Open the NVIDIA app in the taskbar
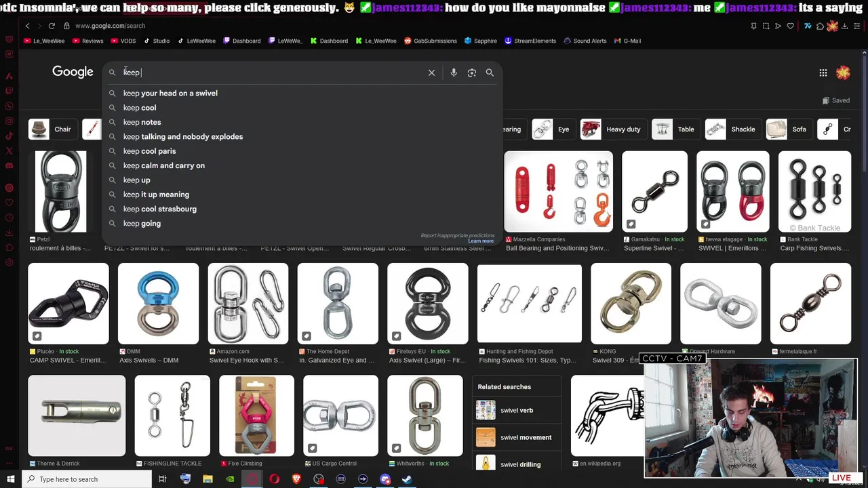This screenshot has width=868, height=488. point(230,479)
